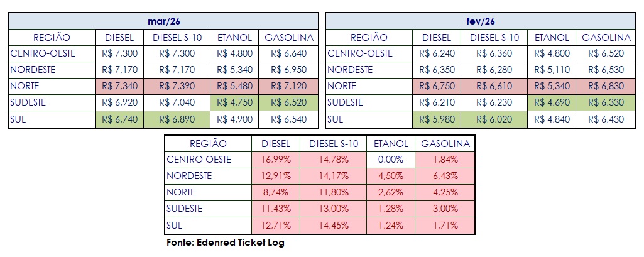Select the 0,00% etanol variation cell
The image size is (644, 257).
point(390,160)
